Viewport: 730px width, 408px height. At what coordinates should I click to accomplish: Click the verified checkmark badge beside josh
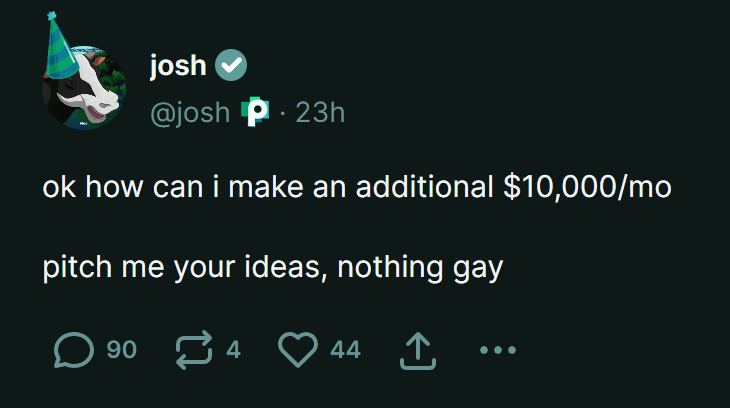[232, 66]
